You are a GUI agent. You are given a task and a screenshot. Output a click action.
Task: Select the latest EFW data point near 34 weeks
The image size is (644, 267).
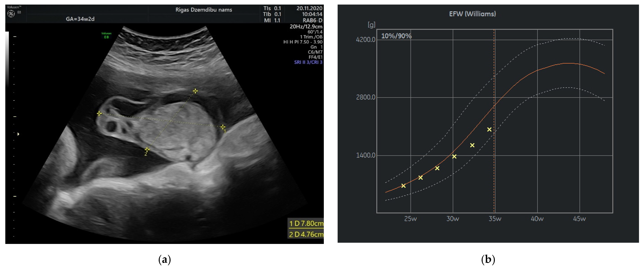(489, 129)
